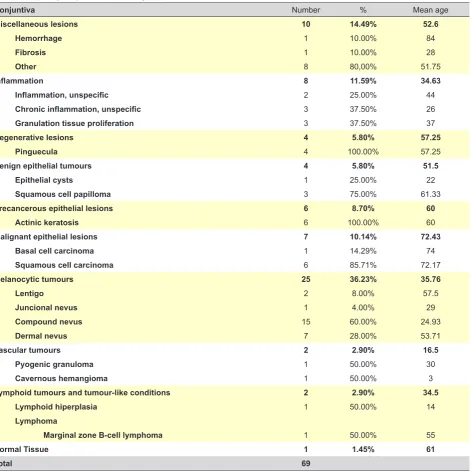Select the mean age value 35.76
Screen dimensions: 471x471
click(x=430, y=279)
